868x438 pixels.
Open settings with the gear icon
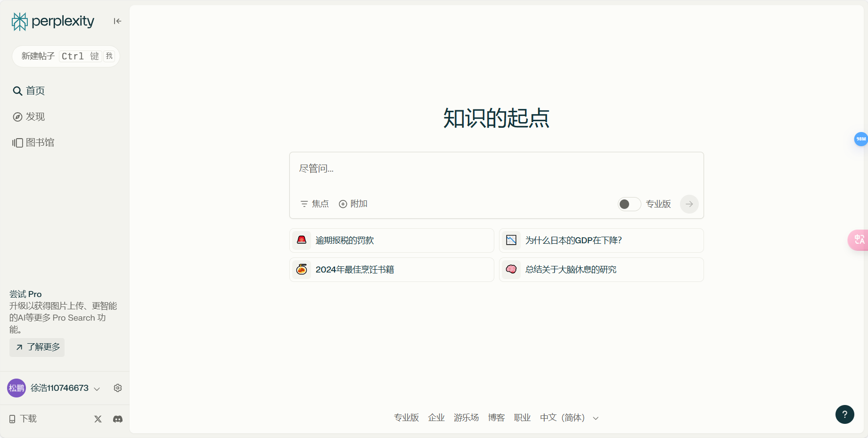(117, 388)
